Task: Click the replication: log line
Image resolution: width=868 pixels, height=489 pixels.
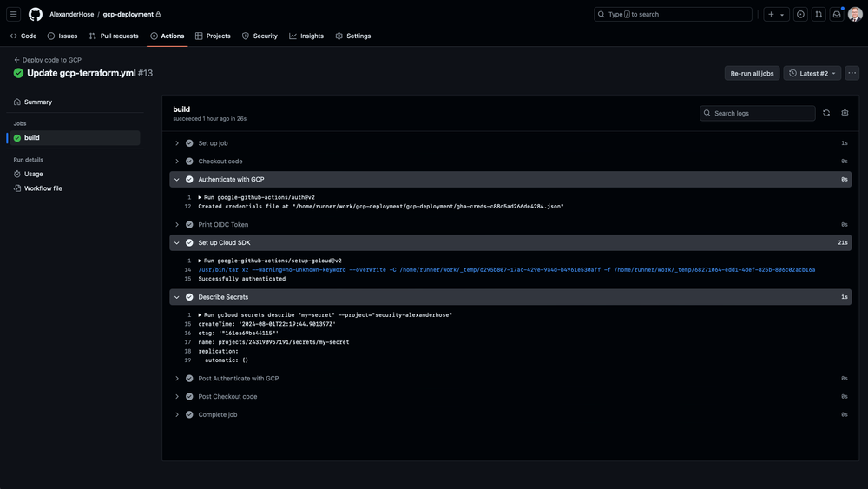Action: coord(218,351)
